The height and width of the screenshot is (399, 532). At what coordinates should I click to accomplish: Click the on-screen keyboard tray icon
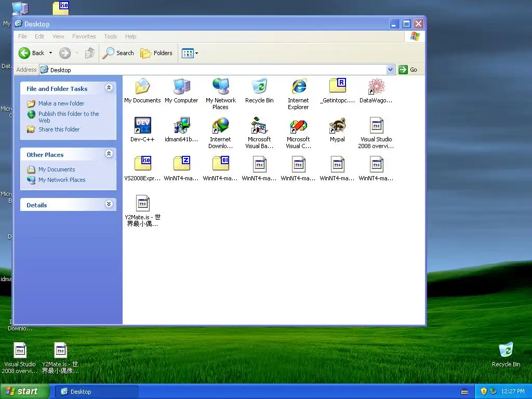coord(464,392)
